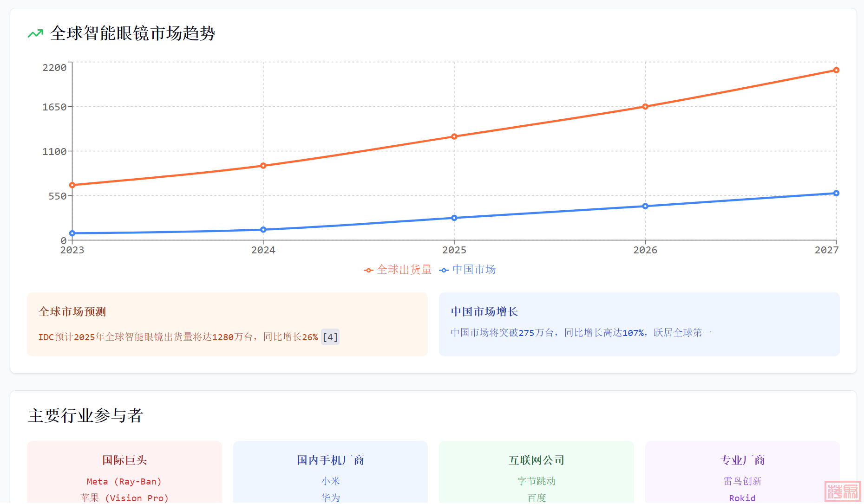Click the 2023 orange line starting point
Screen dimensions: 864x504
[x=72, y=185]
